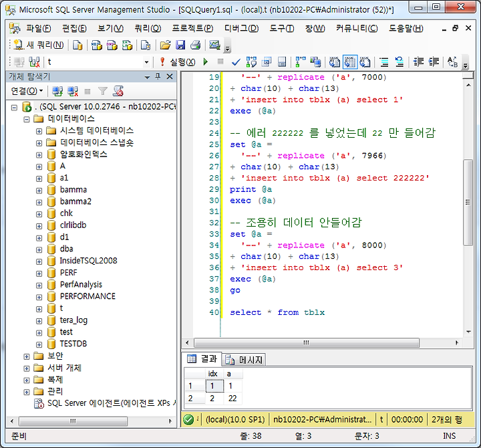This screenshot has width=481, height=448.
Task: Switch to the 메시지 tab
Action: click(x=245, y=360)
